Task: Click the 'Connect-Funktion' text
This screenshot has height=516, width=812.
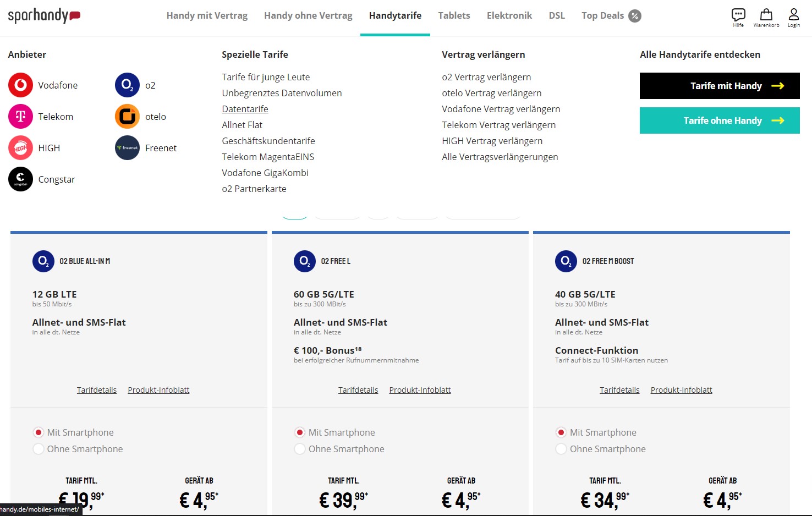Action: click(x=597, y=350)
